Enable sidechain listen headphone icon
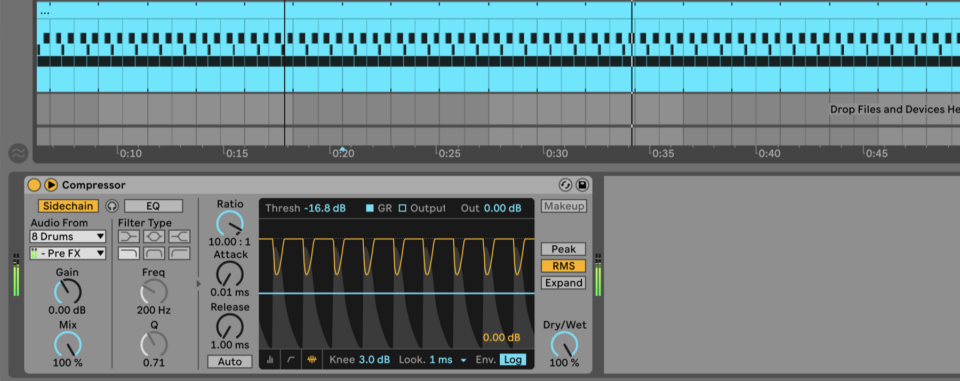 tap(111, 206)
